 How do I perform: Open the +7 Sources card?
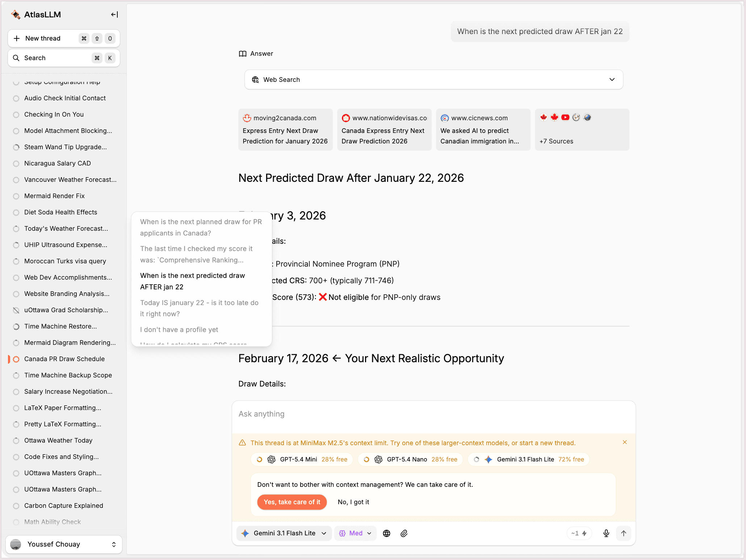tap(582, 130)
